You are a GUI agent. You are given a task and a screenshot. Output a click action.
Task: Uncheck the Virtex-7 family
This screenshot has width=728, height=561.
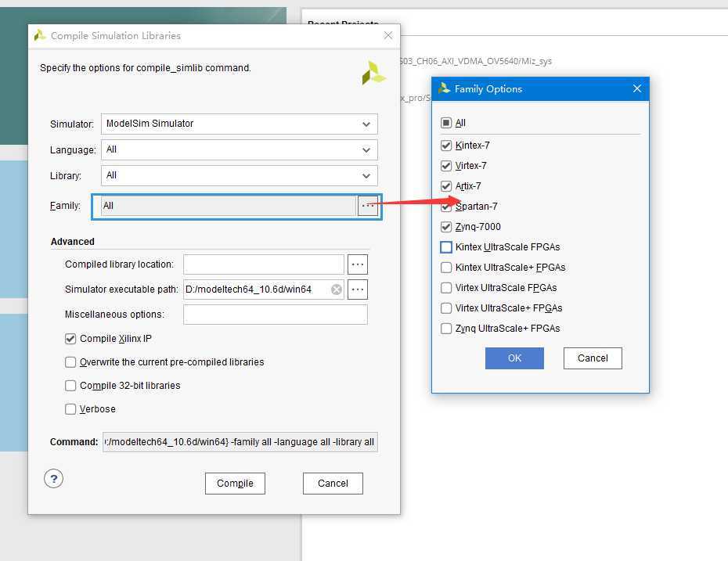[445, 166]
